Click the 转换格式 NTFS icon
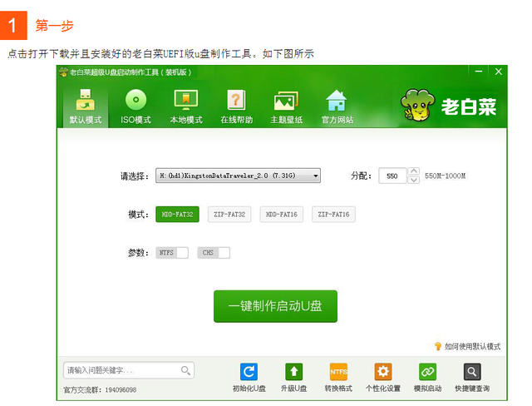Image resolution: width=532 pixels, height=406 pixels. click(x=338, y=372)
